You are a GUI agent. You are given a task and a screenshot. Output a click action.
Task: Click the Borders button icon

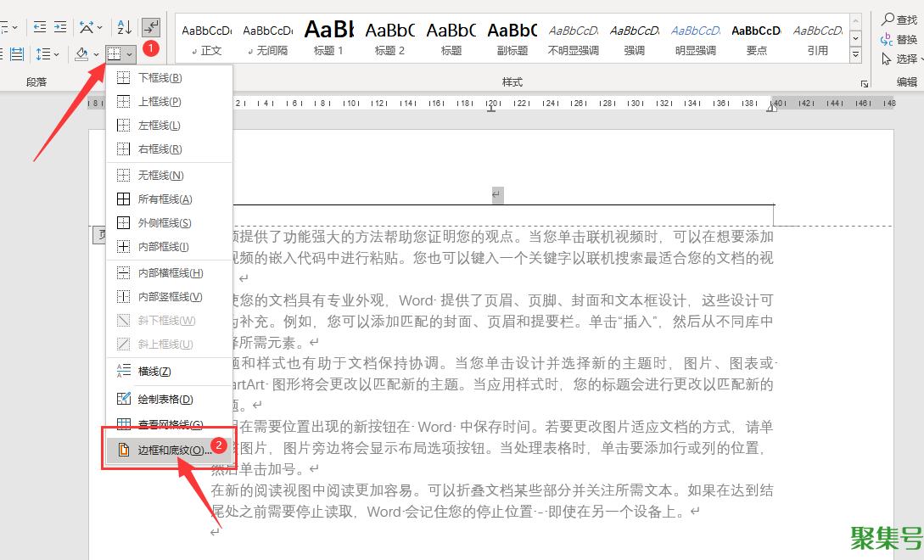[x=115, y=54]
